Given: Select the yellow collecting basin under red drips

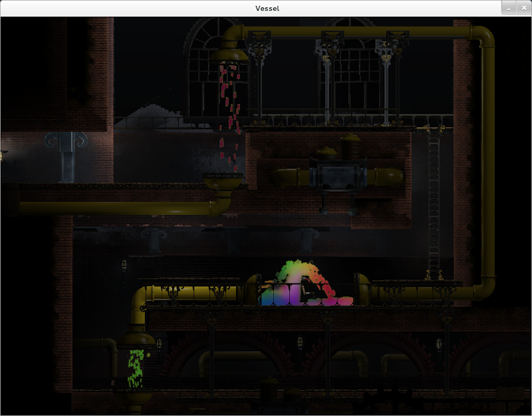Looking at the screenshot, I should [223, 181].
